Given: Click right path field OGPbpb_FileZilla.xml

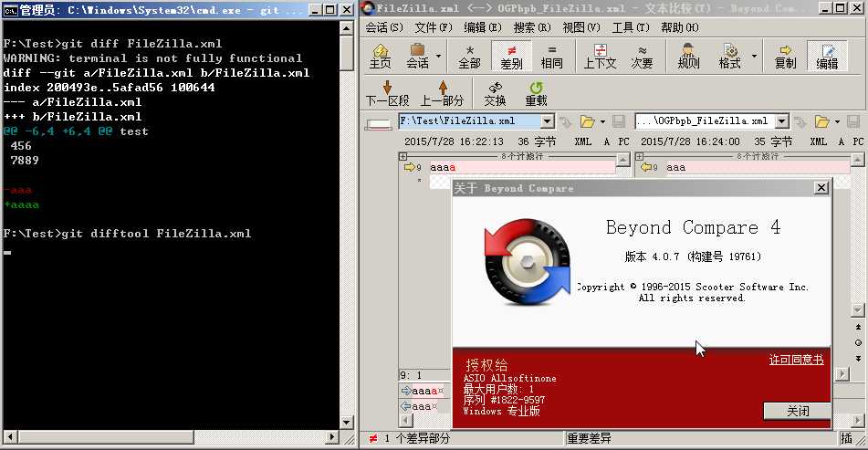Looking at the screenshot, I should pos(706,120).
